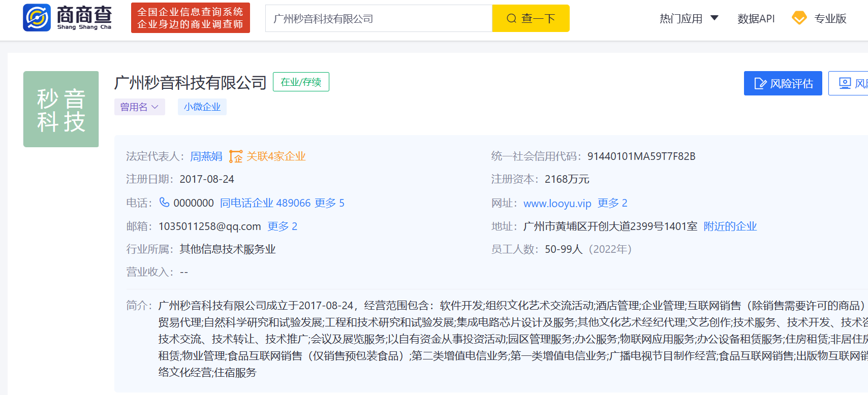Click email 1035011258@qq.com
868x395 pixels.
pyautogui.click(x=210, y=226)
